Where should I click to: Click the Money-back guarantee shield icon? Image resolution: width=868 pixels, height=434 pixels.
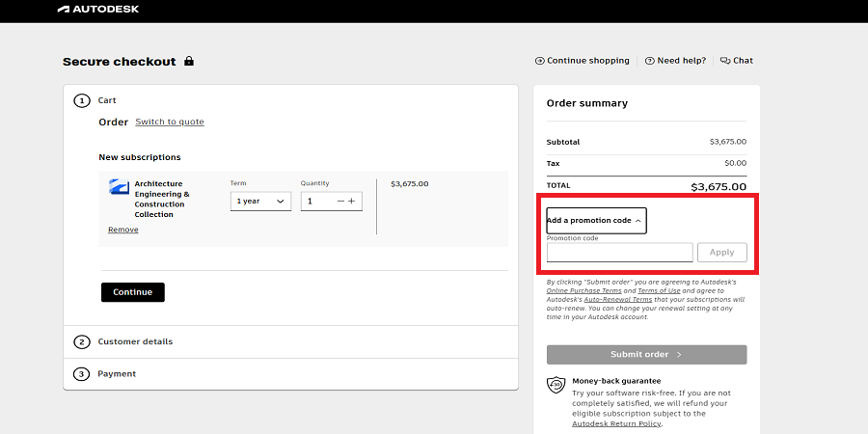coord(555,385)
